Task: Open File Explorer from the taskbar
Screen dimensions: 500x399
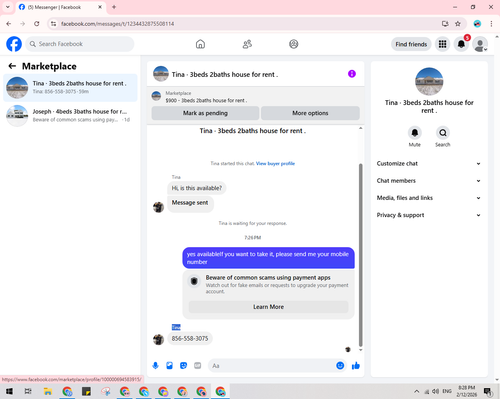Action: tap(48, 391)
